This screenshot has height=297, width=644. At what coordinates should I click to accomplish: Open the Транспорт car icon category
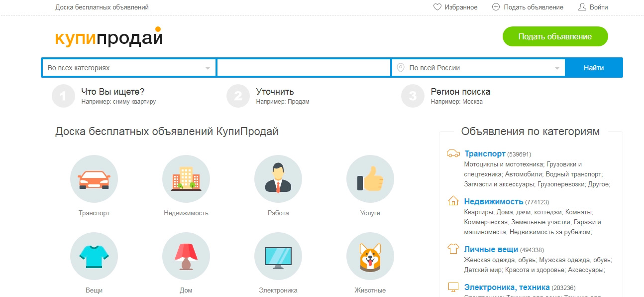(x=94, y=179)
